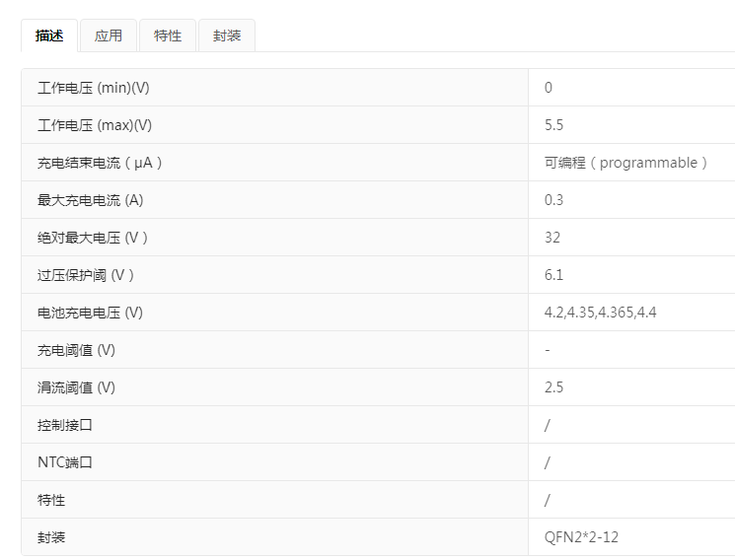Image resolution: width=735 pixels, height=560 pixels.
Task: Open the 应用 tab
Action: (109, 36)
